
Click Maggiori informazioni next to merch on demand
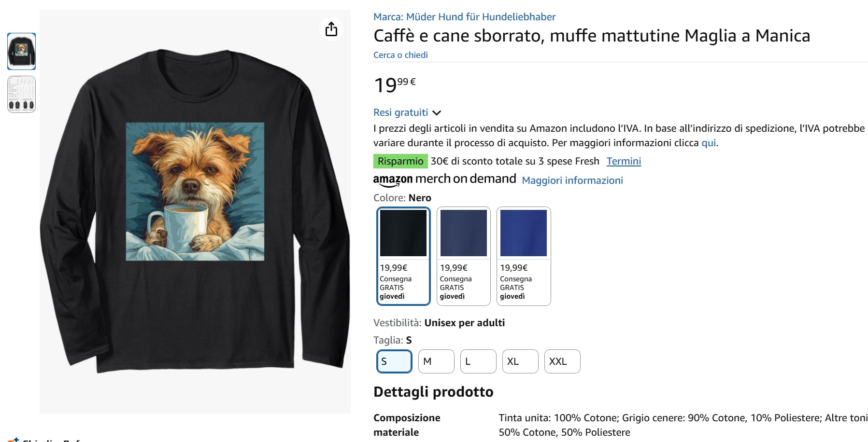coord(572,180)
